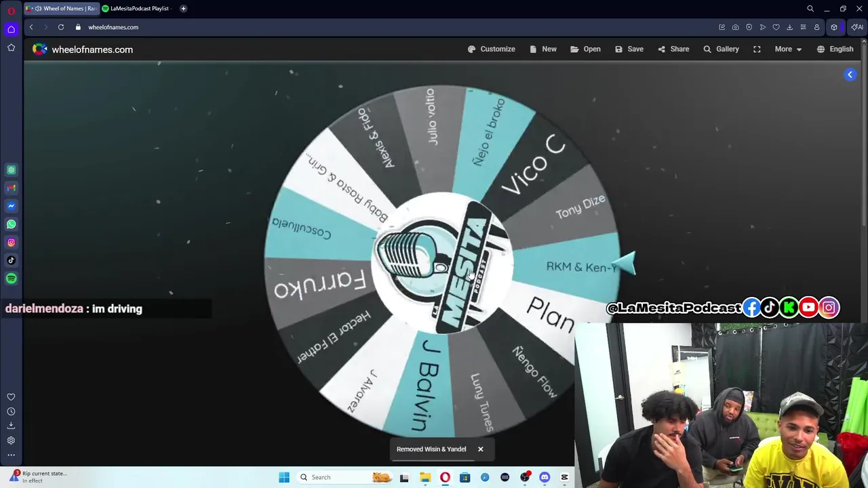Open the Customize wheel option

pos(492,49)
